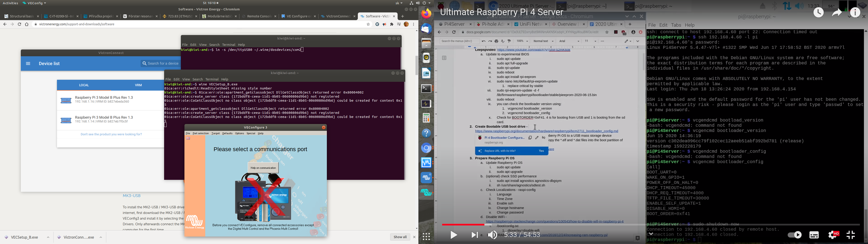
Task: Toggle English language flag in VEConfigure
Action: tap(188, 138)
